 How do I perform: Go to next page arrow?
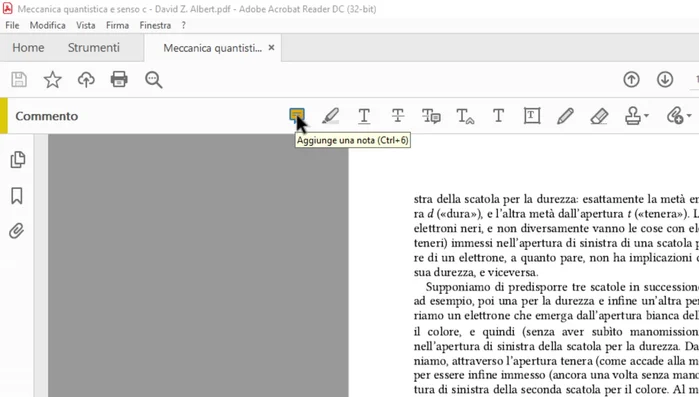point(665,80)
